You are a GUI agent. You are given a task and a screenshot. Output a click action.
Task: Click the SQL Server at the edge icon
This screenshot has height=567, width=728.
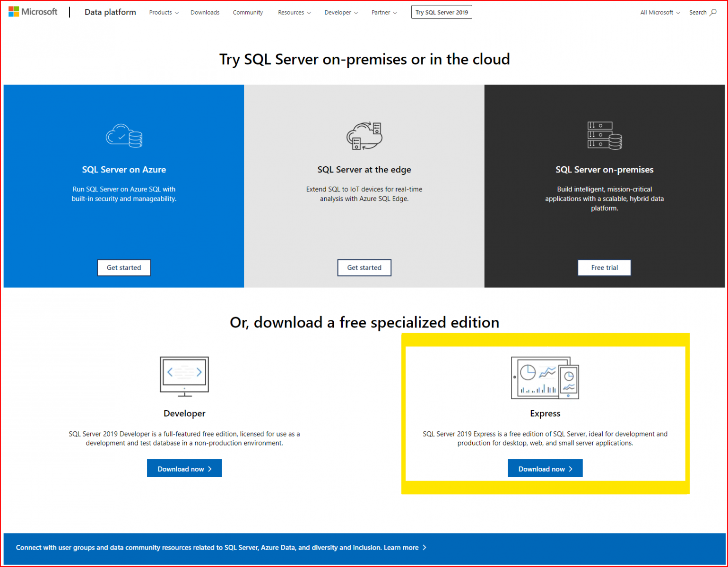click(364, 136)
